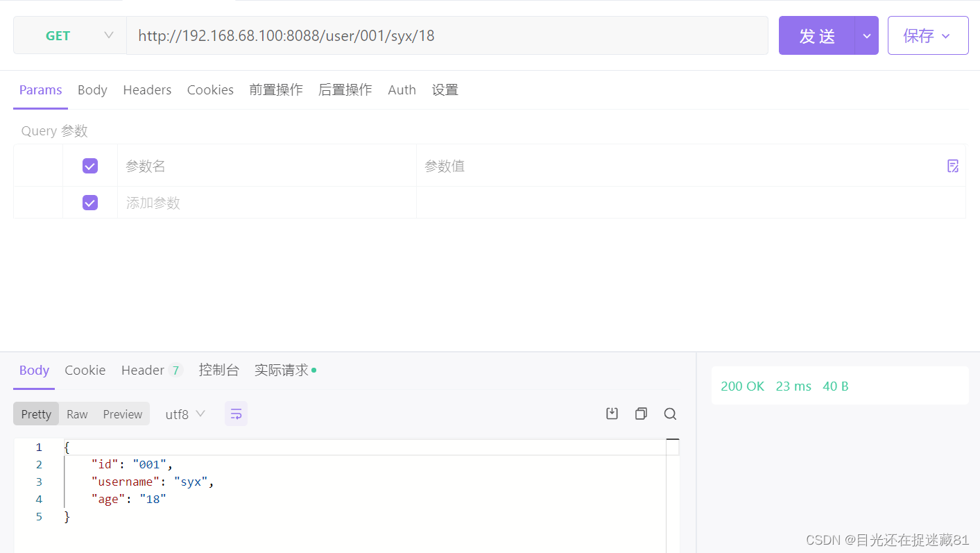Open the response Cookie tab
The image size is (980, 553).
pyautogui.click(x=85, y=371)
